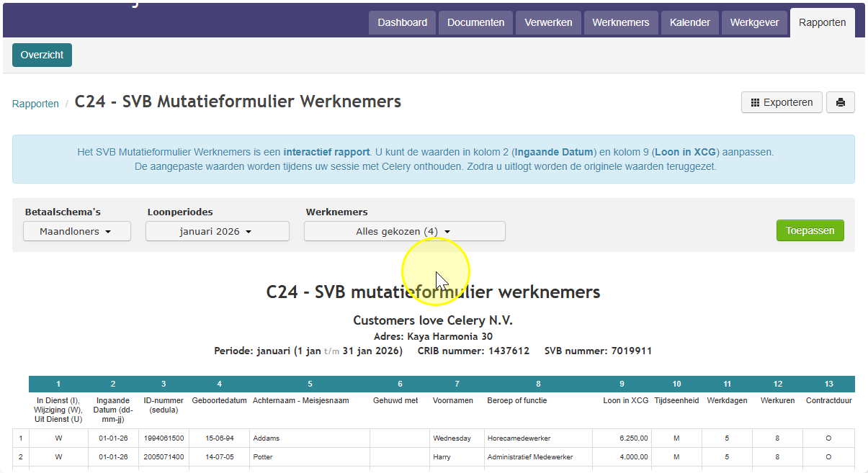Click the Ingaande Datum column header
This screenshot has width=868, height=473.
tap(113, 410)
